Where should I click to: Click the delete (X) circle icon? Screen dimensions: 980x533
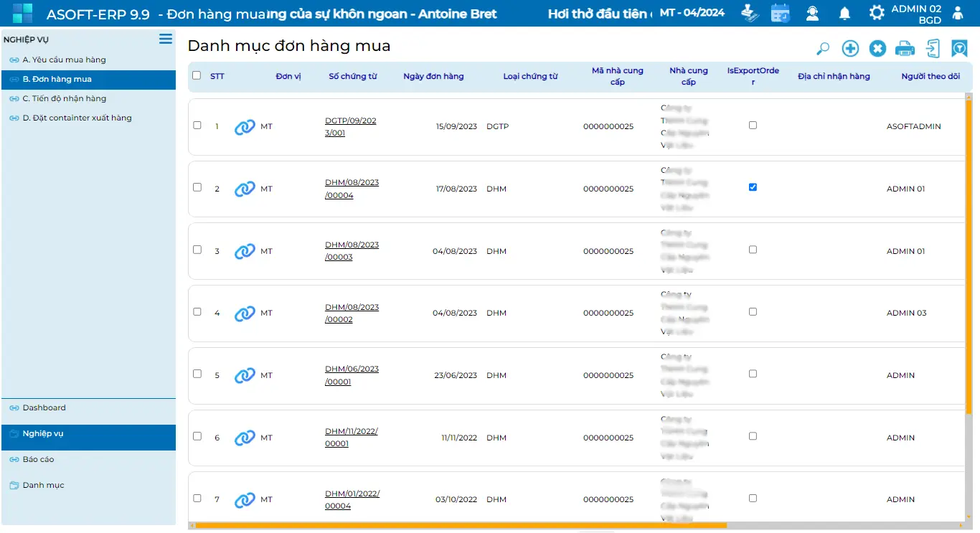[877, 49]
